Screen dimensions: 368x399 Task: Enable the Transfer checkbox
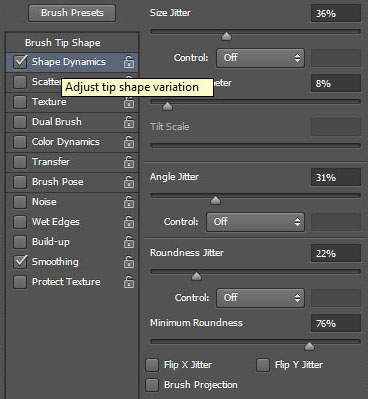20,162
